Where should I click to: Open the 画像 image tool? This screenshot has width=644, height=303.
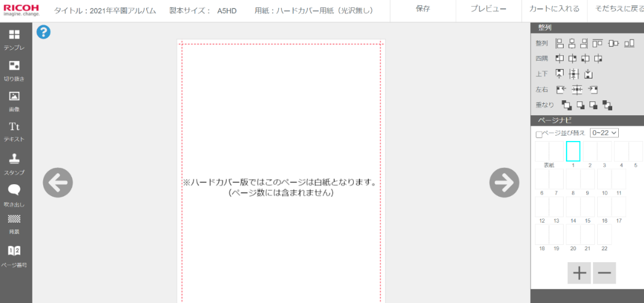pos(14,100)
